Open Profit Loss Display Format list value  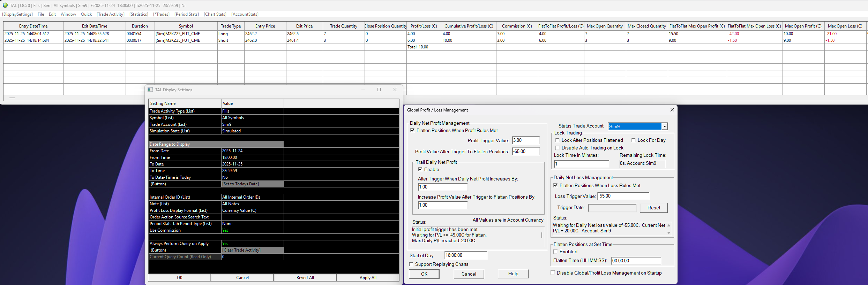click(x=252, y=210)
